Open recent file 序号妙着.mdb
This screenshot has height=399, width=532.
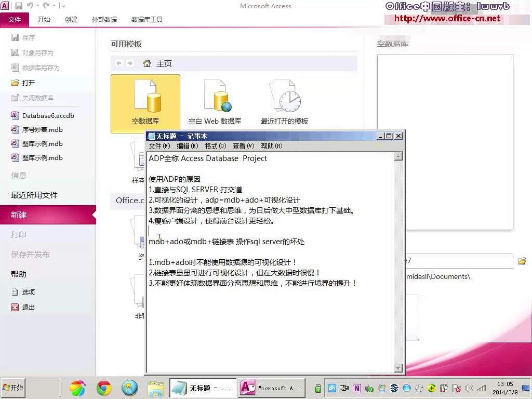[x=37, y=129]
